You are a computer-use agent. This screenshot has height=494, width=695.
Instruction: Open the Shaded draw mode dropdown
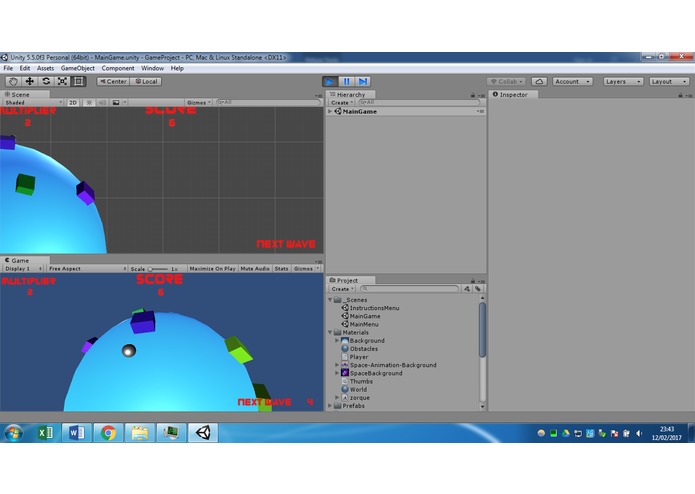(33, 102)
